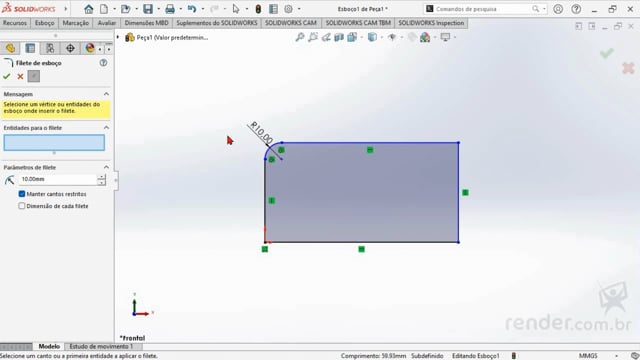
Task: Open the Recursos ribbon tab
Action: (15, 23)
